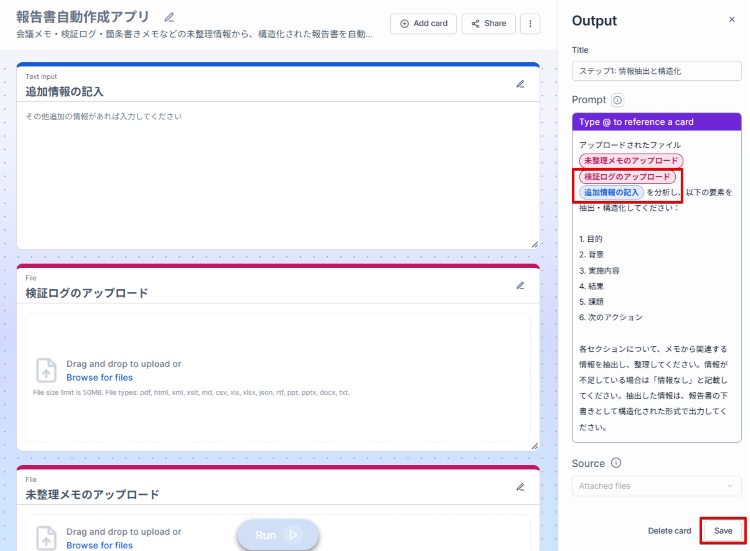Click the Source info icon

pyautogui.click(x=616, y=463)
